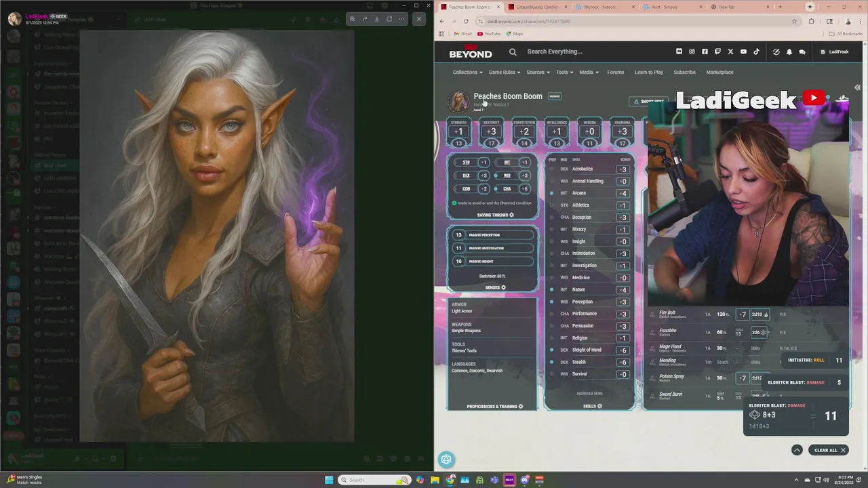Click the D&D Beyond logo
Screen dimensions: 868x488
tap(470, 52)
